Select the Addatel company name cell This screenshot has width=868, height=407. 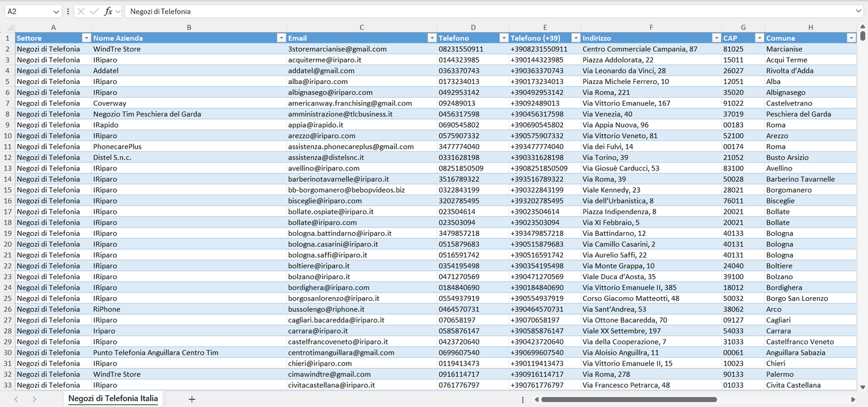(x=189, y=70)
